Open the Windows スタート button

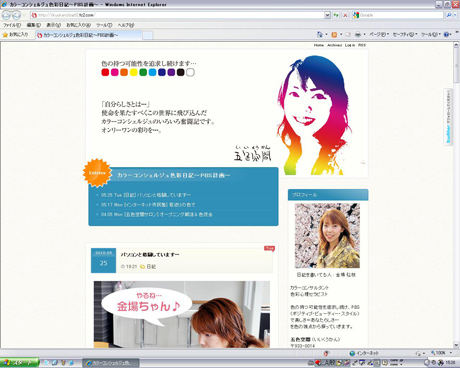(19, 362)
